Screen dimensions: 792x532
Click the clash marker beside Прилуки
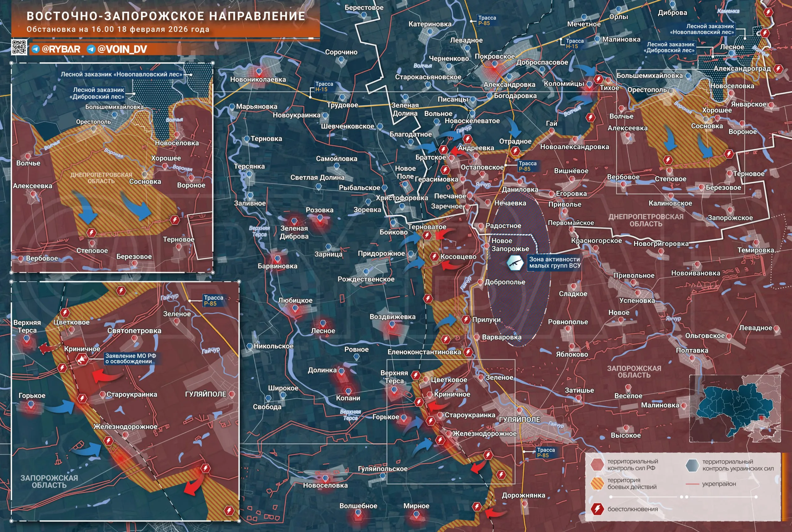tap(466, 319)
